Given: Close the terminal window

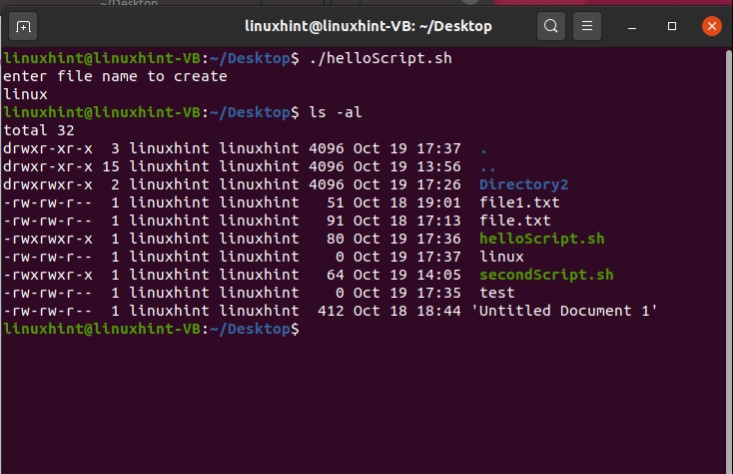Looking at the screenshot, I should pyautogui.click(x=711, y=25).
